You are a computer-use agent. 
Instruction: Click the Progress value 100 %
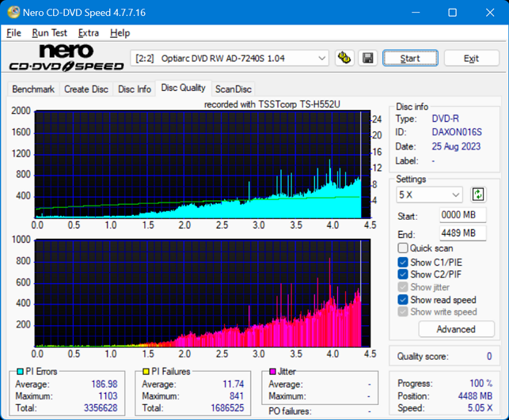(x=481, y=384)
